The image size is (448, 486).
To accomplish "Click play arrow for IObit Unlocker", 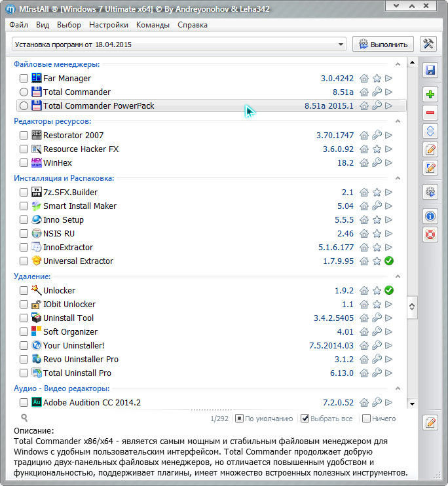I will [x=389, y=304].
